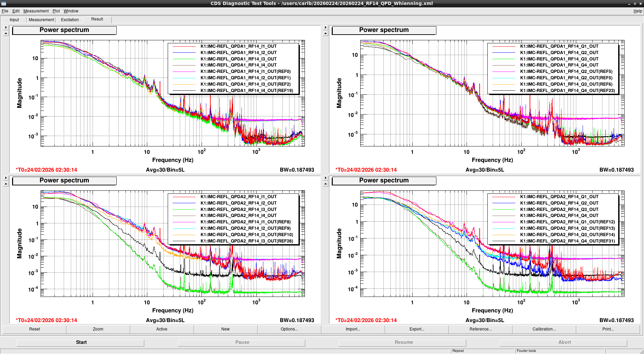
Task: Open the window menu icon in title bar
Action: click(4, 3)
